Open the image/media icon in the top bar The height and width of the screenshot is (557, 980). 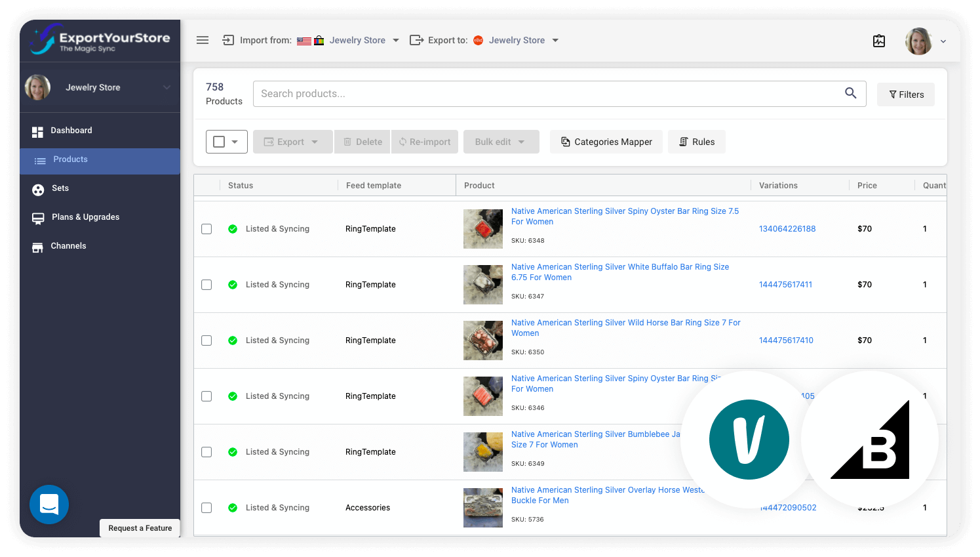tap(879, 41)
